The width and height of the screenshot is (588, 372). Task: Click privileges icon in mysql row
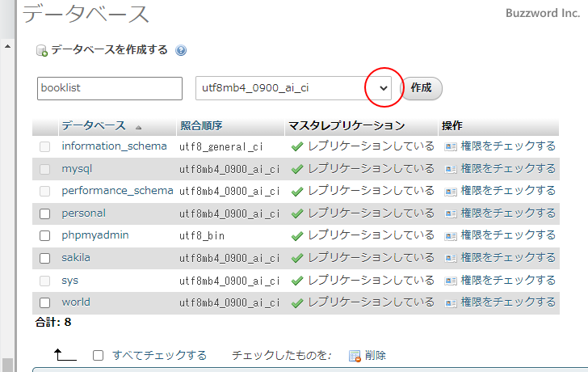[451, 169]
